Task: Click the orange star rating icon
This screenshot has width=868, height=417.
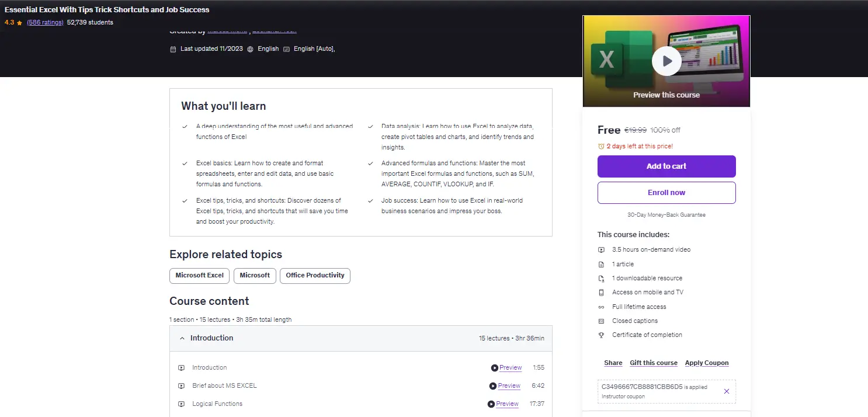Action: point(20,23)
